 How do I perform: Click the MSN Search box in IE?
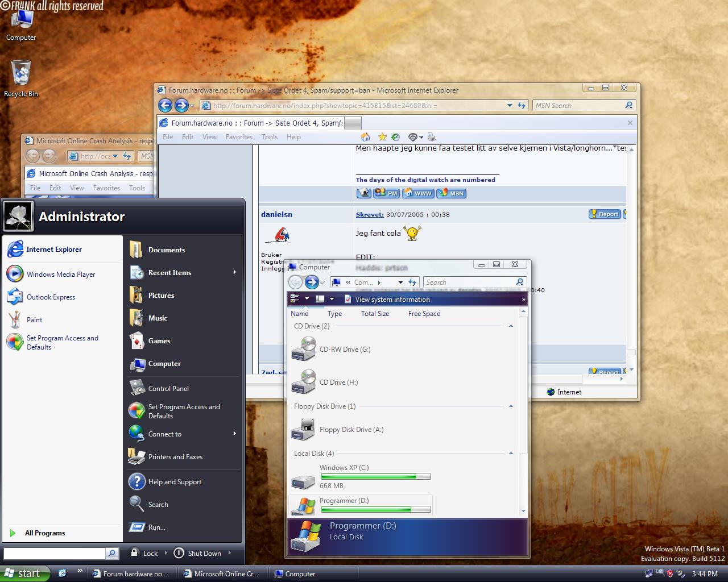[x=578, y=105]
